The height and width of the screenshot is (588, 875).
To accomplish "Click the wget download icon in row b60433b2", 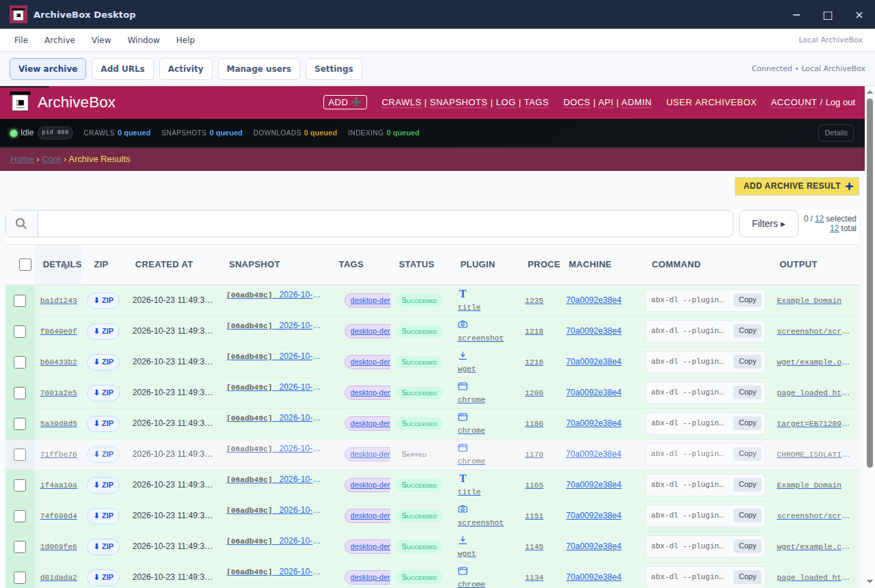I will pos(463,355).
